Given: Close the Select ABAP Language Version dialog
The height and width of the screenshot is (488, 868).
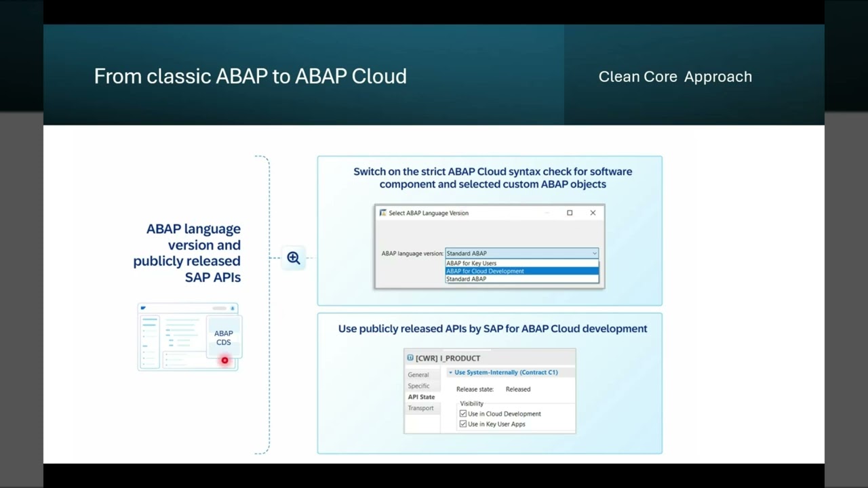Looking at the screenshot, I should click(593, 213).
